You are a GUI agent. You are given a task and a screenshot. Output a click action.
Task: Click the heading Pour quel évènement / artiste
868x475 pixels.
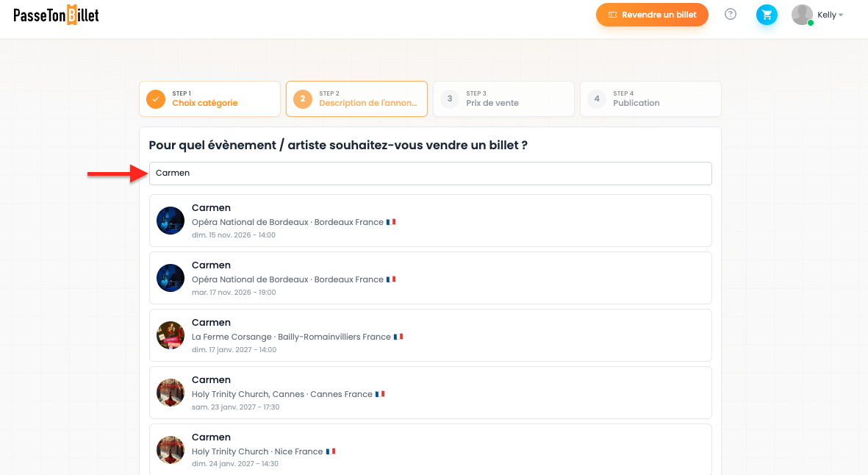(x=338, y=145)
